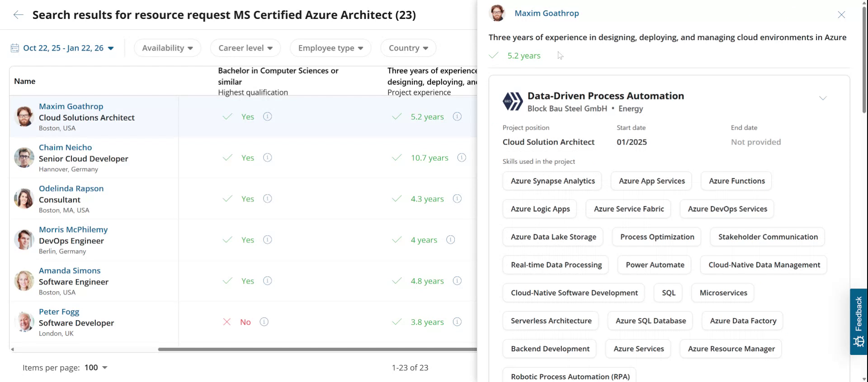Open info icon for Morris McPhilemy's qualification
868x382 pixels.
(x=268, y=240)
